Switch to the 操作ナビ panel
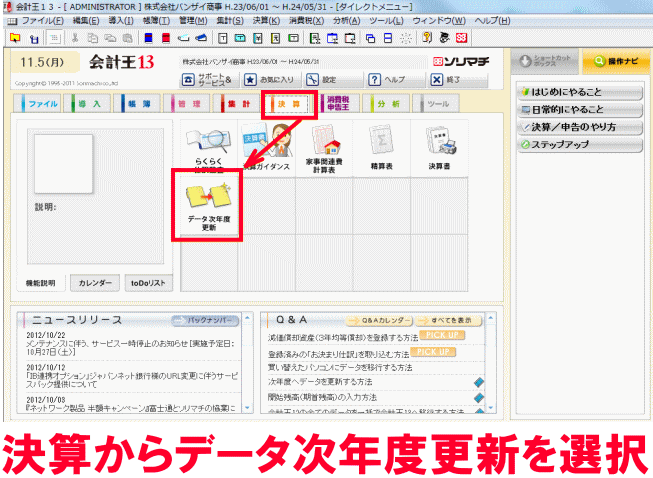 click(608, 62)
